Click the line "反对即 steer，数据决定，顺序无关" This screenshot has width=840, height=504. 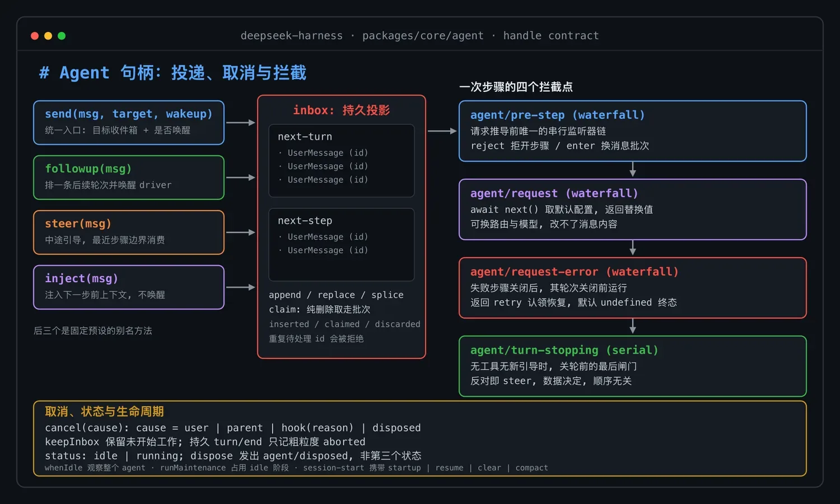coord(551,381)
